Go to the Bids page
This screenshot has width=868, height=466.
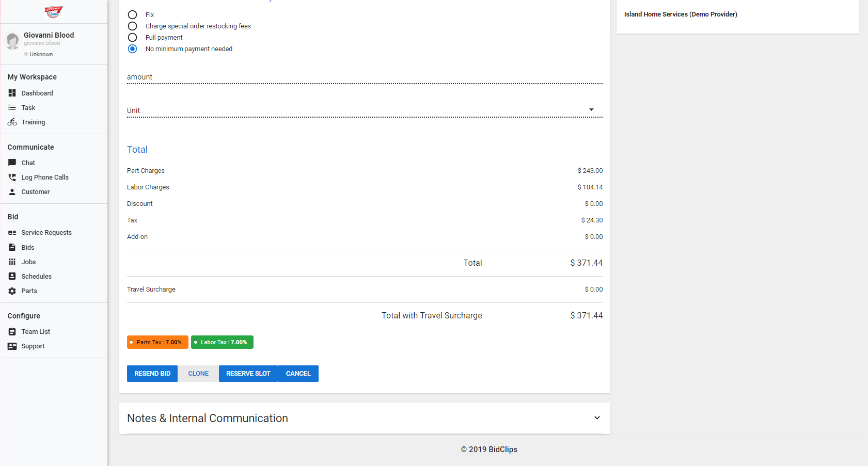coord(28,247)
